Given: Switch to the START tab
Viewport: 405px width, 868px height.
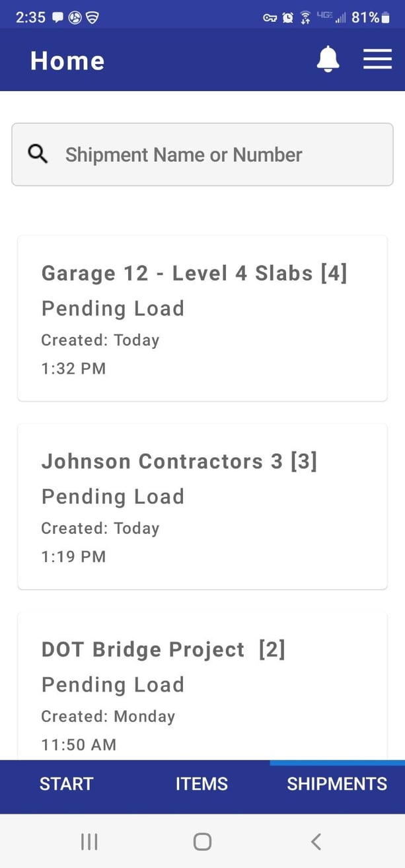Looking at the screenshot, I should pos(65,783).
